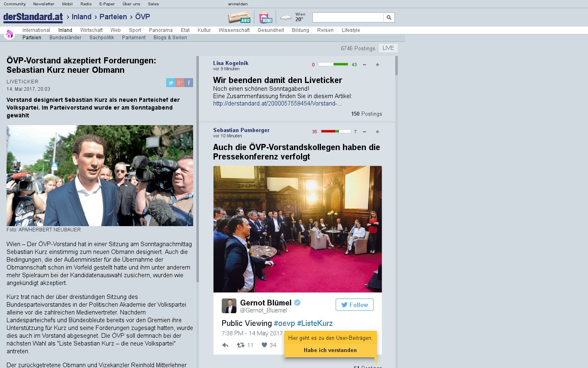
Task: Open the Newsletter top link
Action: point(44,4)
